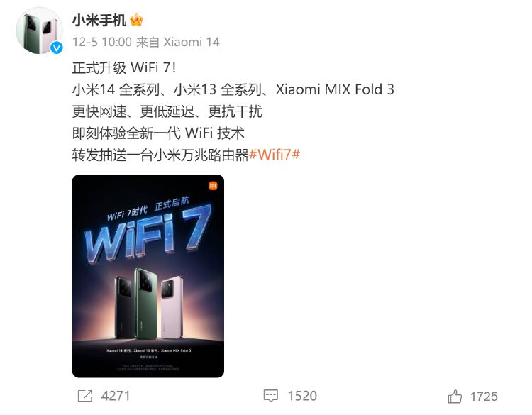Open the 小米手机 profile avatar
This screenshot has width=532, height=415.
click(39, 31)
